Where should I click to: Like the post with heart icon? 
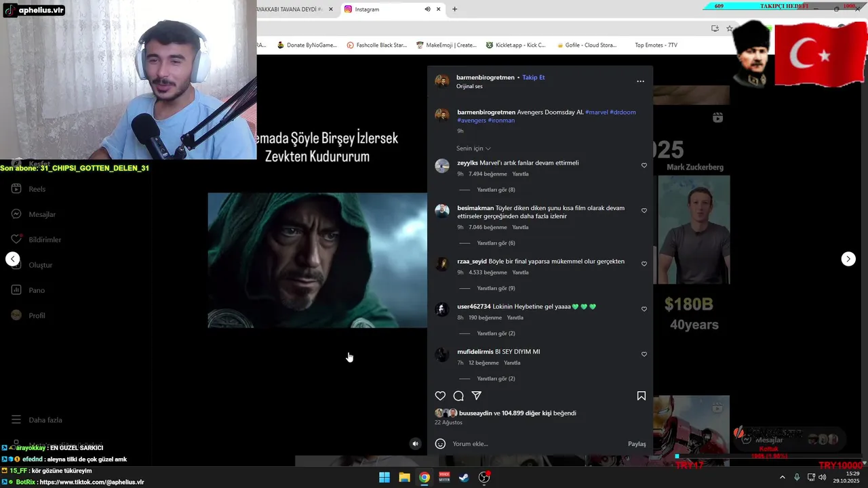pyautogui.click(x=440, y=396)
